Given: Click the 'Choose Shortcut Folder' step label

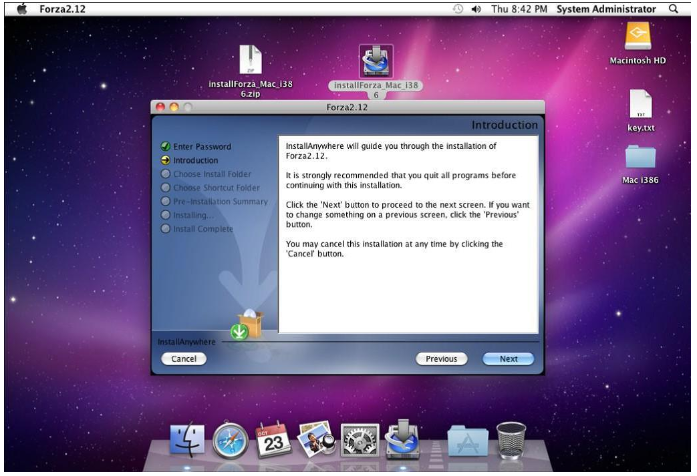Looking at the screenshot, I should [x=216, y=188].
